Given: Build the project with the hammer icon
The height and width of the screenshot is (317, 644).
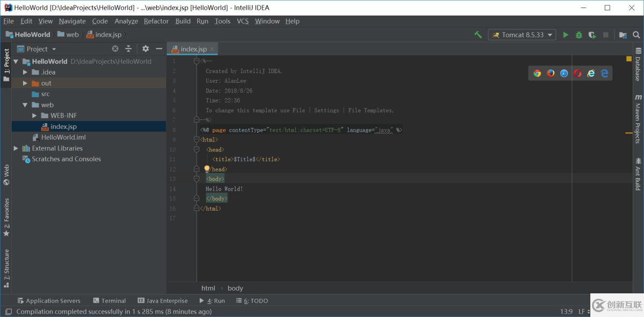Looking at the screenshot, I should tap(478, 34).
